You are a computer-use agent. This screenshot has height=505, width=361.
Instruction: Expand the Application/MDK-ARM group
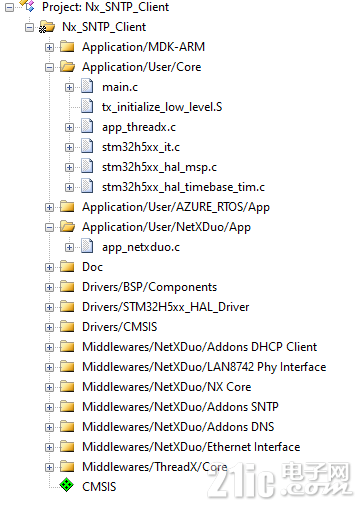[x=49, y=47]
